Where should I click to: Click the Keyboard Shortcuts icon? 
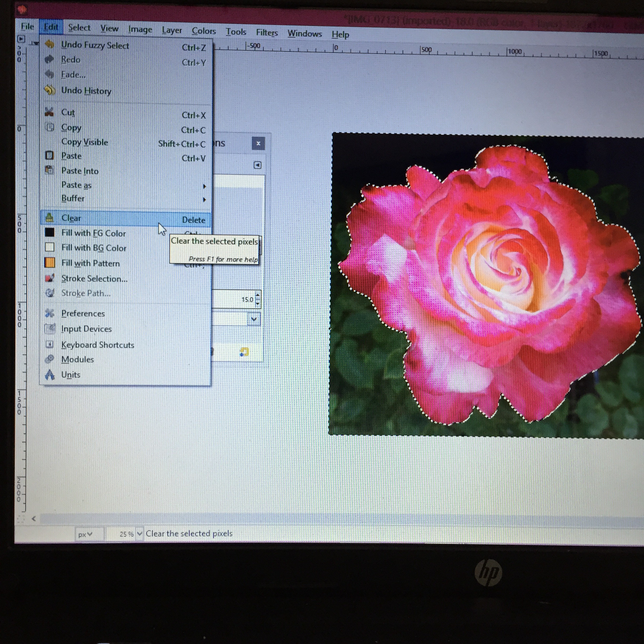pyautogui.click(x=49, y=344)
